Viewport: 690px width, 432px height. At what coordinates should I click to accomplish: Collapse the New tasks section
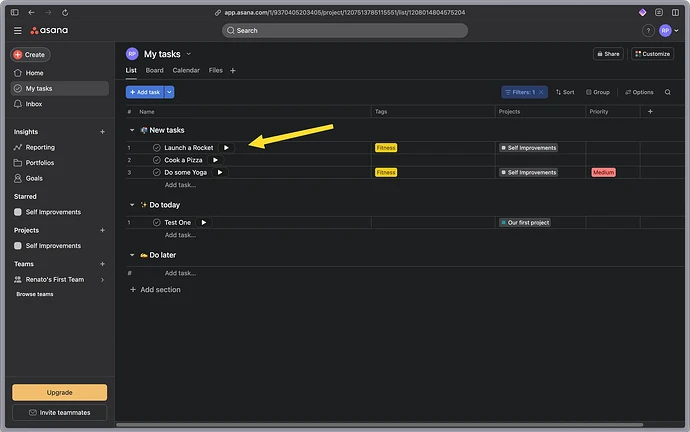(132, 130)
